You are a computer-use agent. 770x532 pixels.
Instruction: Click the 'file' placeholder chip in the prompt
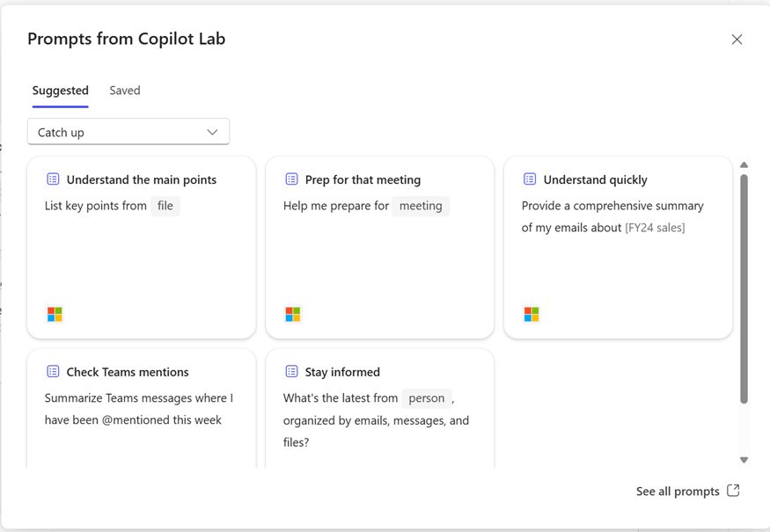(165, 206)
